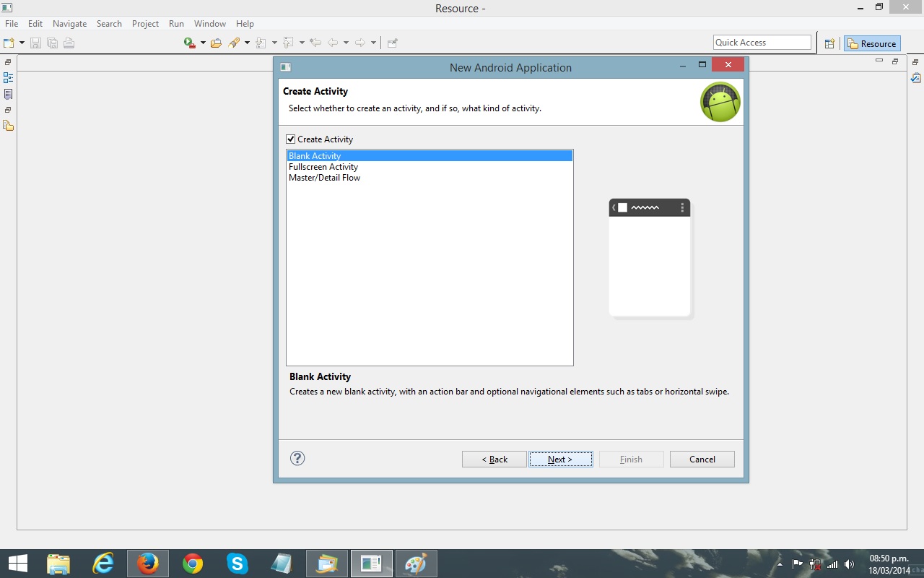Restore the second left sidebar view stack

point(8,111)
